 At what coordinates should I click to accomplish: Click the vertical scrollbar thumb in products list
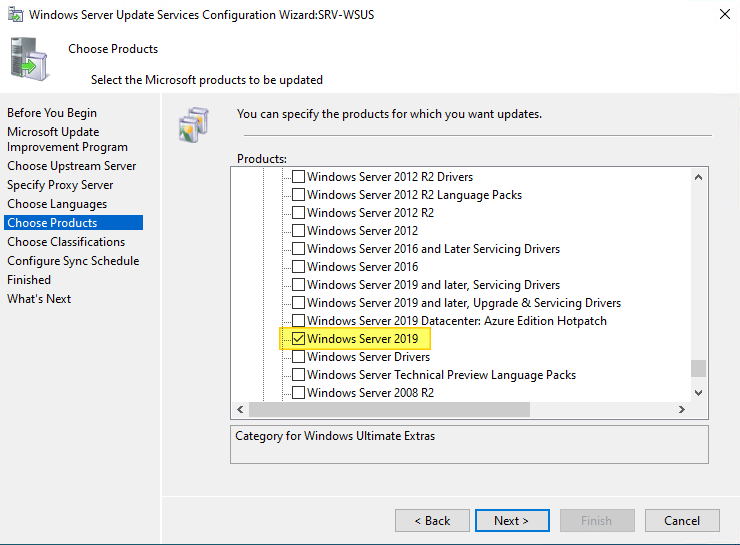pyautogui.click(x=698, y=369)
